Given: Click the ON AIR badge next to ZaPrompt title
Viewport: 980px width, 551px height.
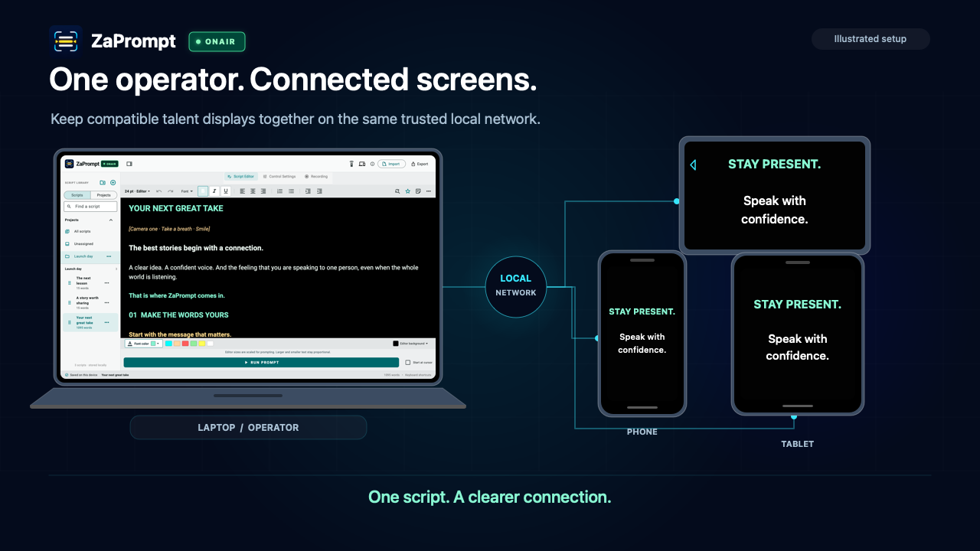Looking at the screenshot, I should tap(217, 41).
